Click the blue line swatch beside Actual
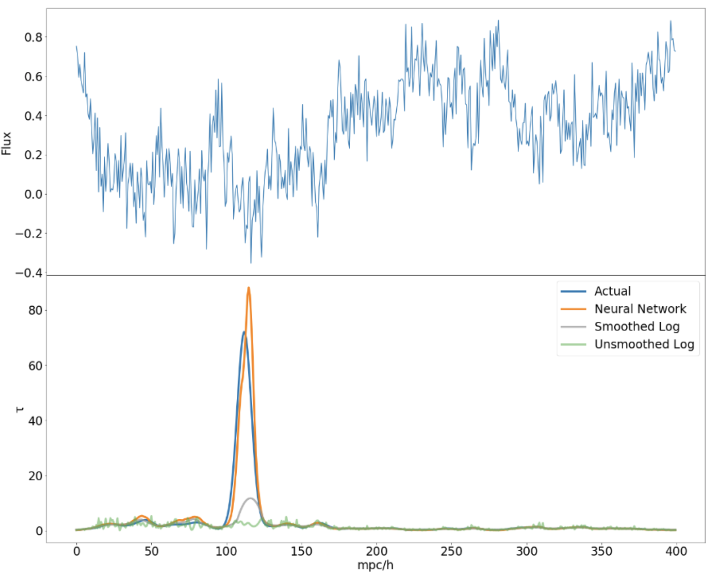 (573, 291)
